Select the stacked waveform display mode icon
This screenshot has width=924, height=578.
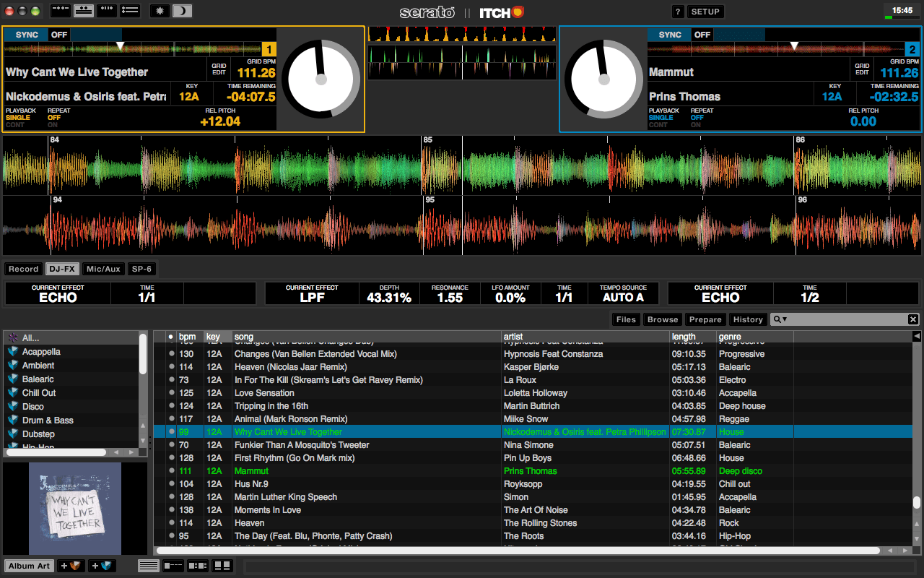82,10
